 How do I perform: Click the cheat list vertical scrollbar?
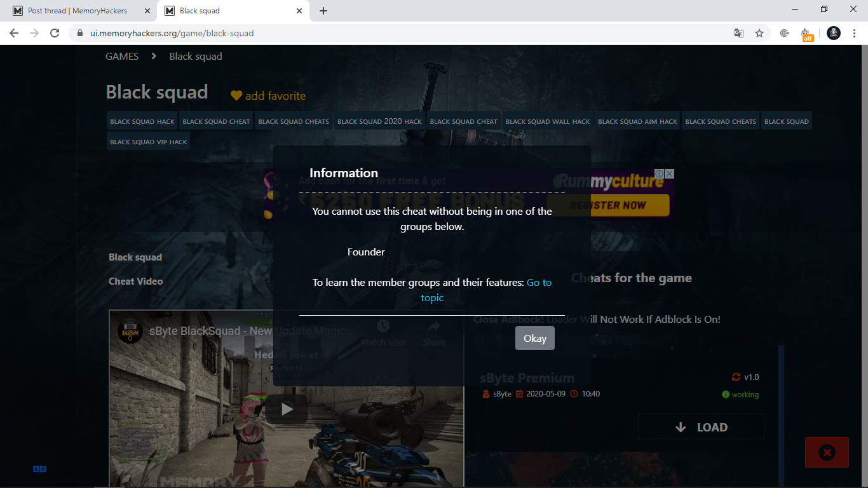[x=782, y=416]
